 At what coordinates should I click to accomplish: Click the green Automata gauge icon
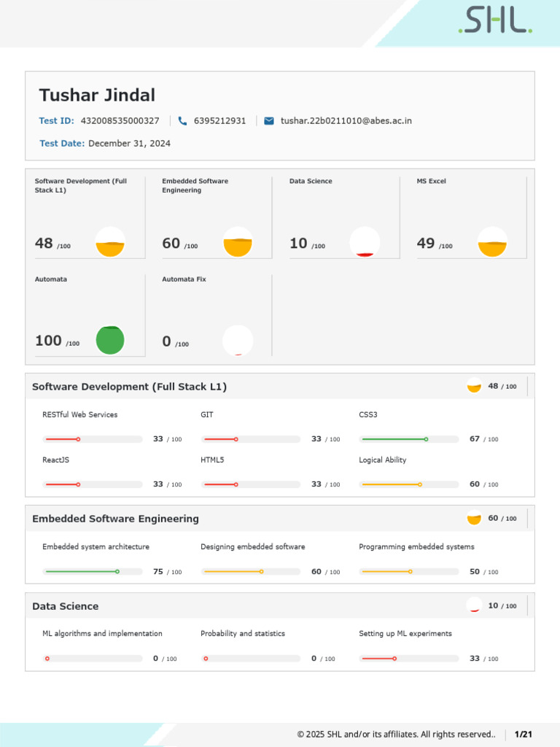click(110, 340)
